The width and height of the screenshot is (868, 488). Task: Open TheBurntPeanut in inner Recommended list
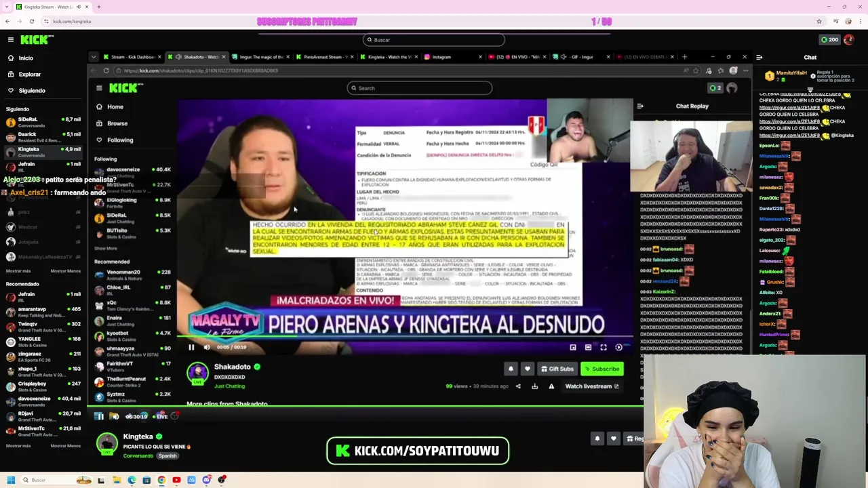click(133, 381)
